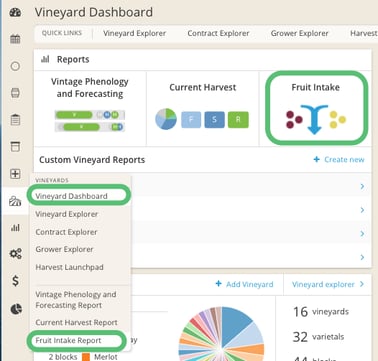Open the Current Harvest report tile
Viewport: 378px width, 361px height.
click(202, 108)
